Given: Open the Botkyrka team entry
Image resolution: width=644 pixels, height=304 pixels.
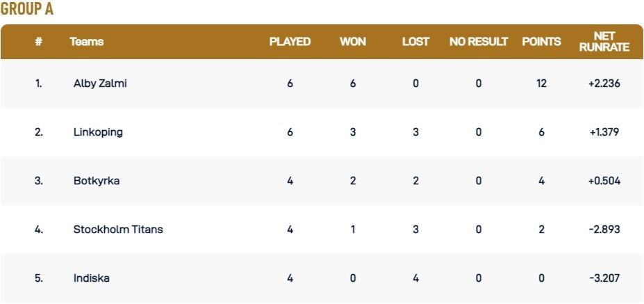Looking at the screenshot, I should (97, 181).
